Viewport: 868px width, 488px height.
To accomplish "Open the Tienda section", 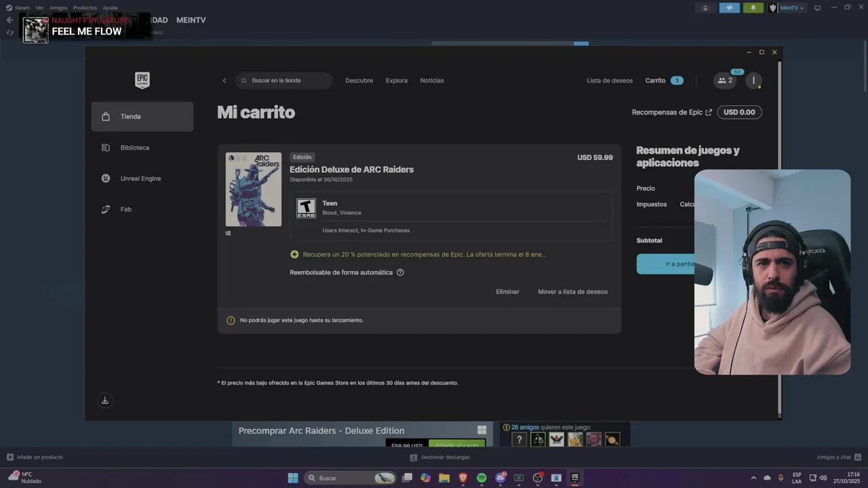I will tap(142, 117).
